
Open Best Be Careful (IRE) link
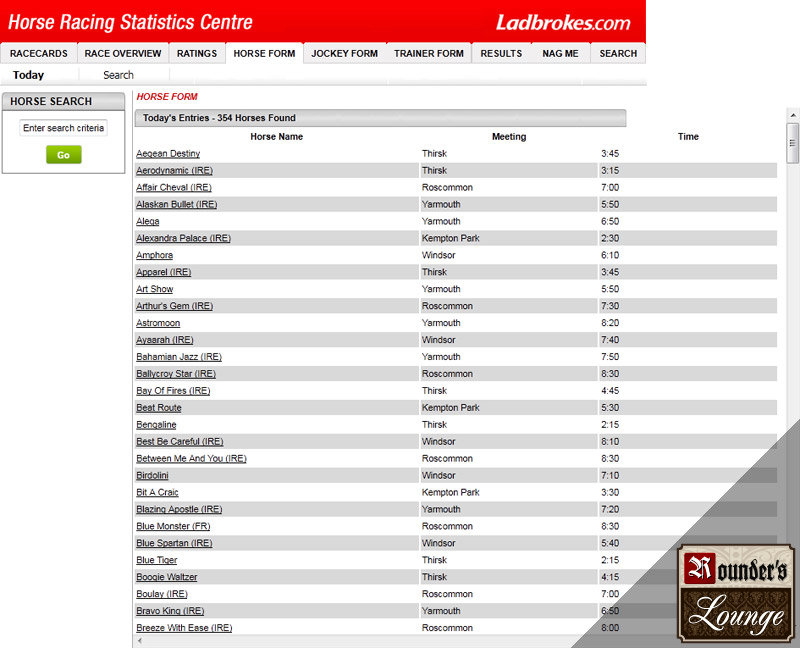[x=180, y=441]
